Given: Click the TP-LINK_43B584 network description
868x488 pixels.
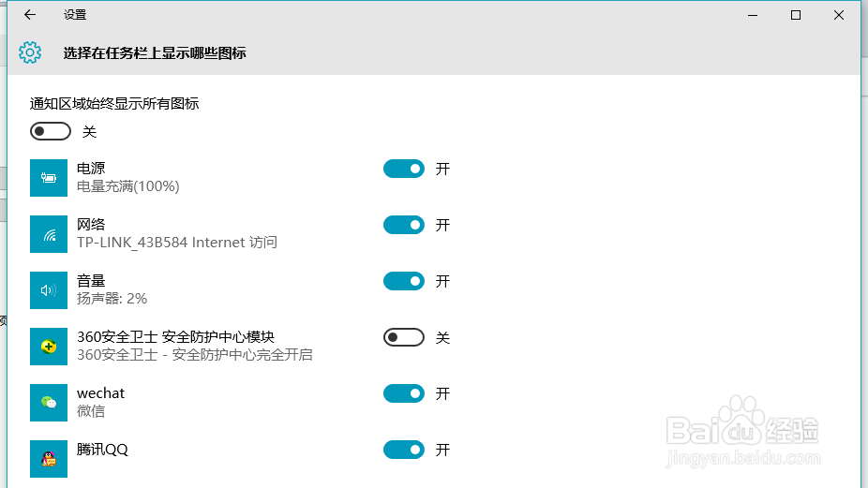Looking at the screenshot, I should [x=177, y=243].
